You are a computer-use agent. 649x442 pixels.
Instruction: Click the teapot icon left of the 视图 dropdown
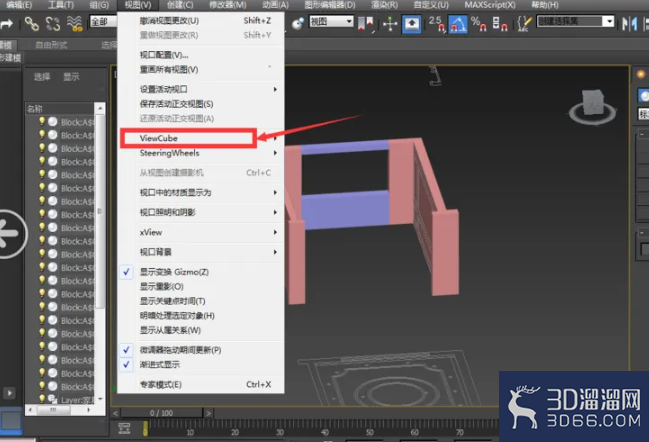(298, 24)
